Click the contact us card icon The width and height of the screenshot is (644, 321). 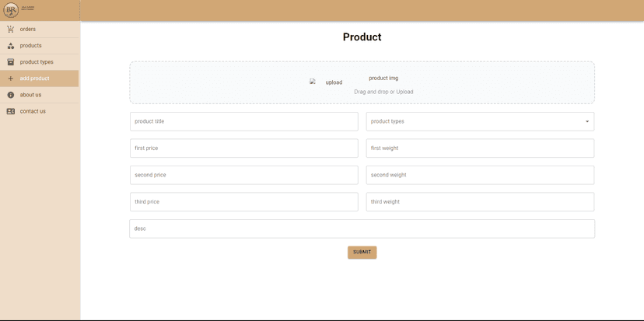click(11, 111)
